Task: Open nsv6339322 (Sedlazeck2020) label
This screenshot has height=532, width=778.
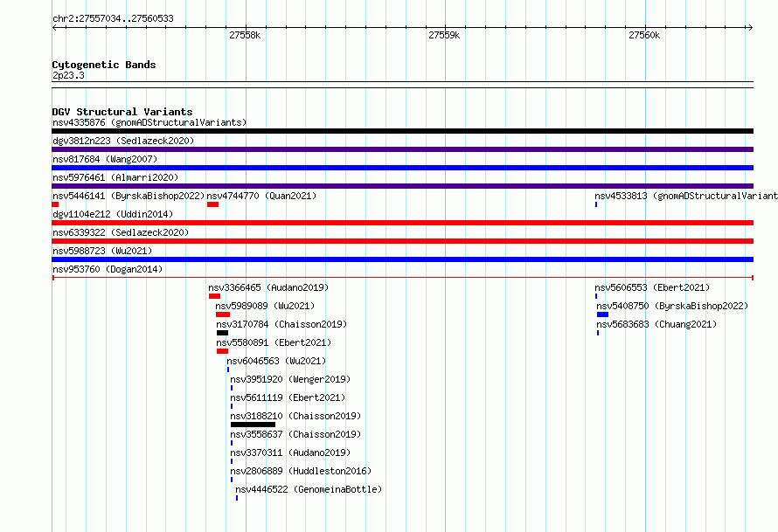Action: point(121,232)
